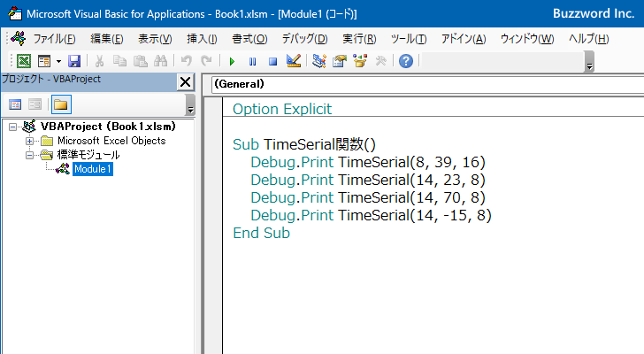Click the Insert UserForm toolbar icon
Image resolution: width=644 pixels, height=354 pixels.
coord(44,61)
